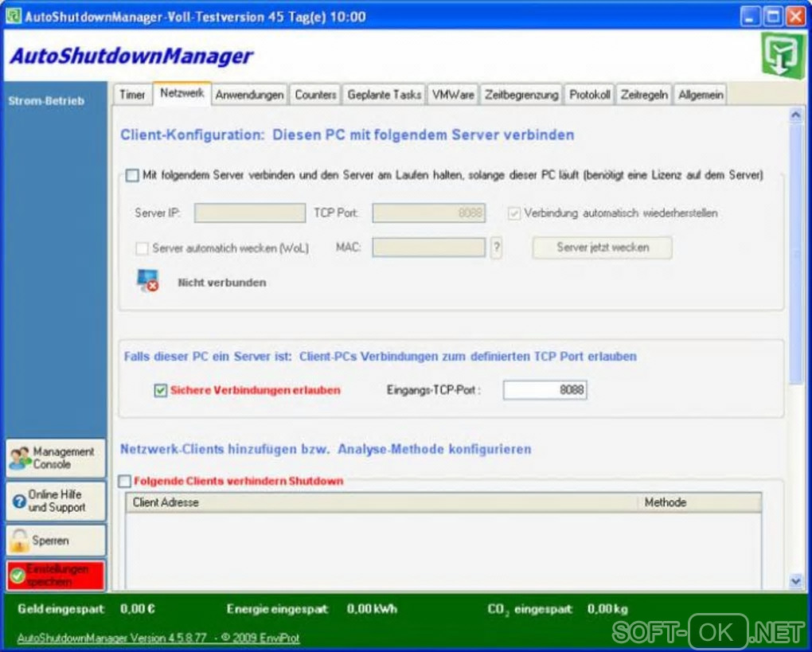Click the MAC address input field
Screen dimensions: 812x652
coord(429,248)
